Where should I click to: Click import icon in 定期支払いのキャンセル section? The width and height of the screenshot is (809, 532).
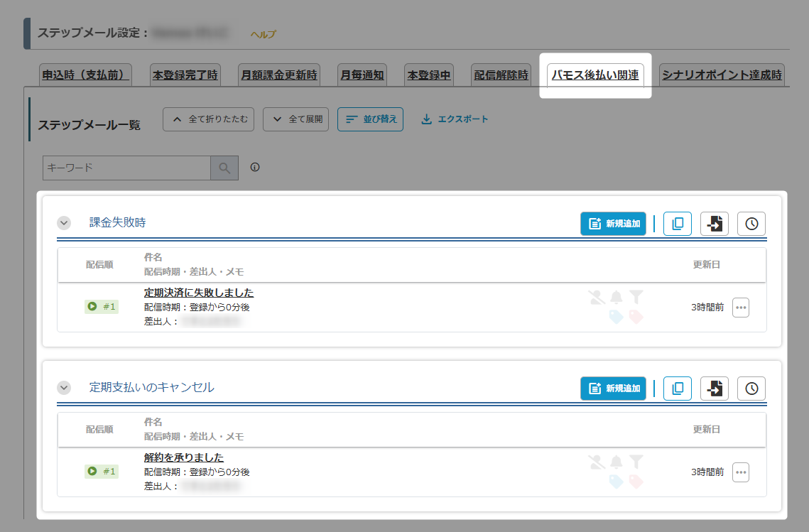[x=715, y=389]
